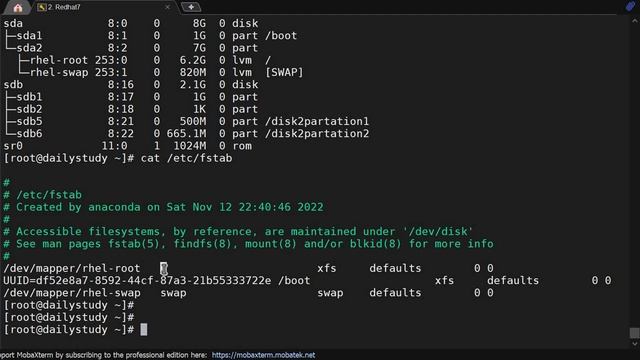Click the scrollbar up arrow

click(x=634, y=20)
